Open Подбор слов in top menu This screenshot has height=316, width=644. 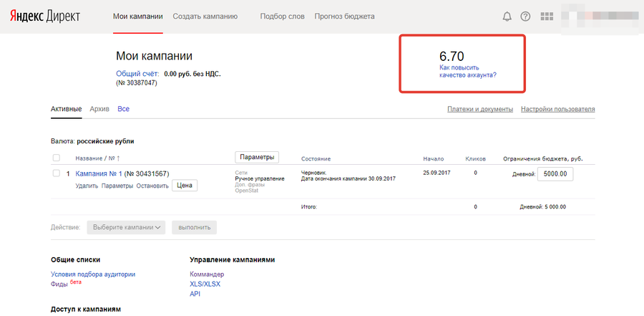click(x=282, y=16)
